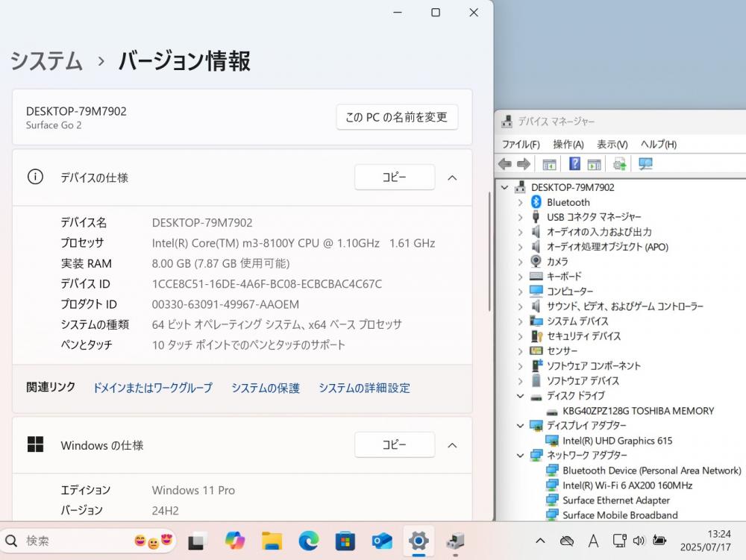
Task: Click the update driver toolbar icon
Action: pyautogui.click(x=619, y=165)
